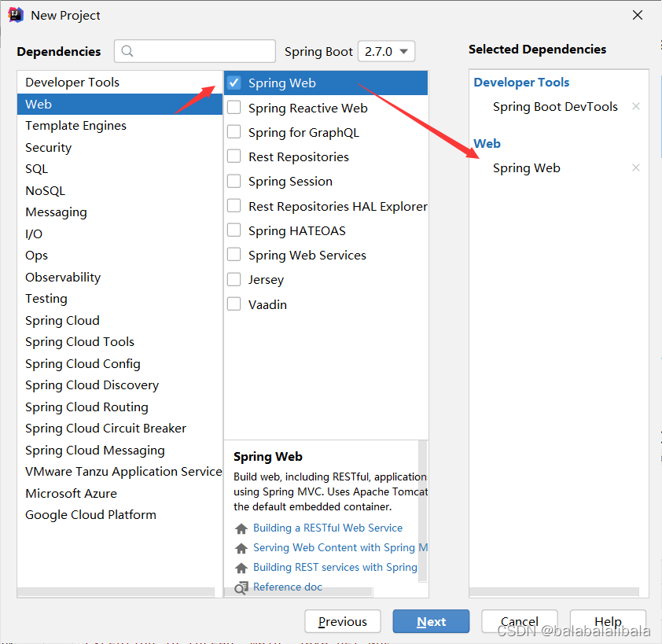Remove Spring Boot DevTools dependency
662x644 pixels.
coord(636,106)
